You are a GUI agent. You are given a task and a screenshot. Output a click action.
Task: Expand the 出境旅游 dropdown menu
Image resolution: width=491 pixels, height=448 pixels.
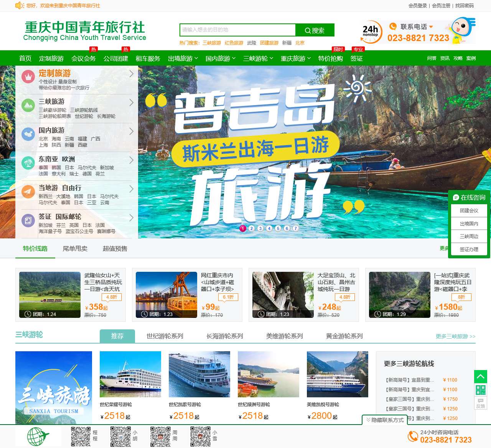182,58
